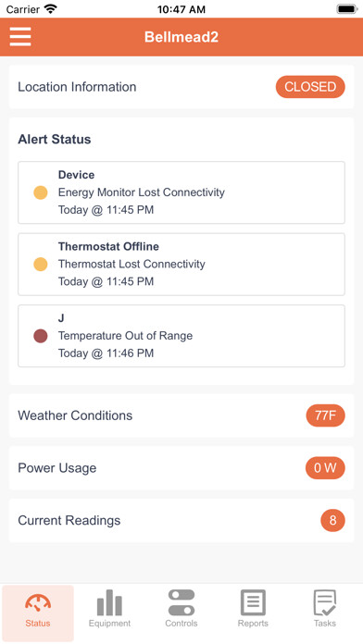The width and height of the screenshot is (363, 644).
Task: Click the red dot on J alert
Action: (41, 336)
